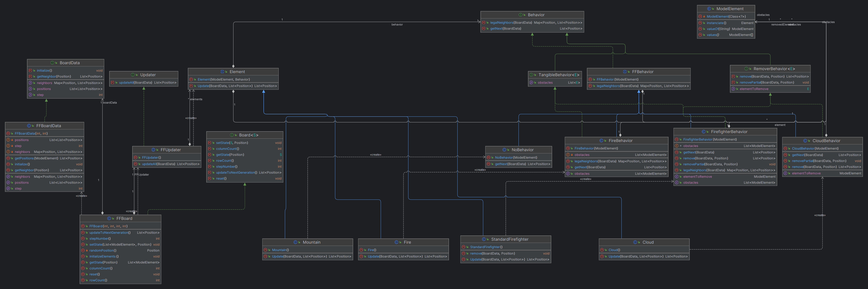This screenshot has height=289, width=868.
Task: Click FFBehavior(ModelElement) constructor row
Action: (x=639, y=80)
